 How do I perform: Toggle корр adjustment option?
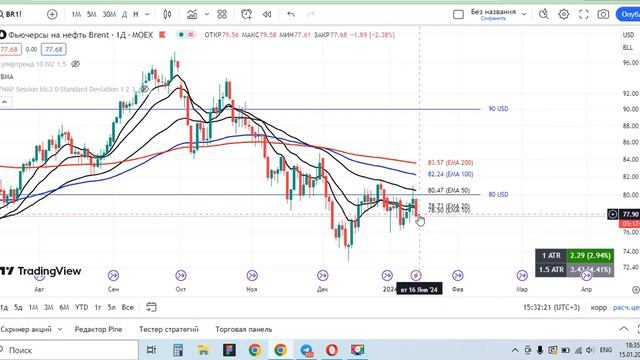[x=599, y=307]
